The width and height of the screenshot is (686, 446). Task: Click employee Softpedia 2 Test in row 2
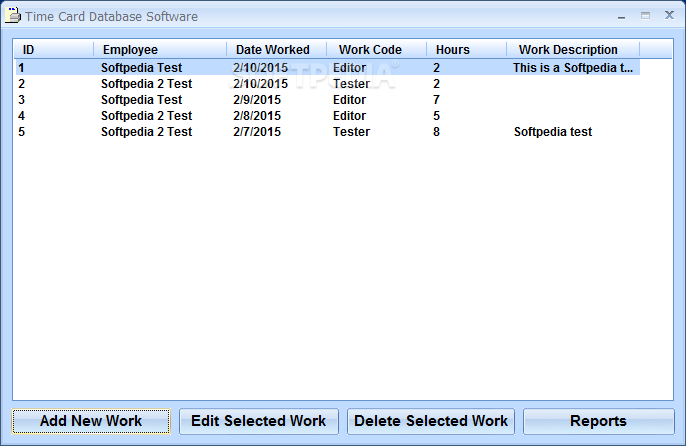(147, 84)
